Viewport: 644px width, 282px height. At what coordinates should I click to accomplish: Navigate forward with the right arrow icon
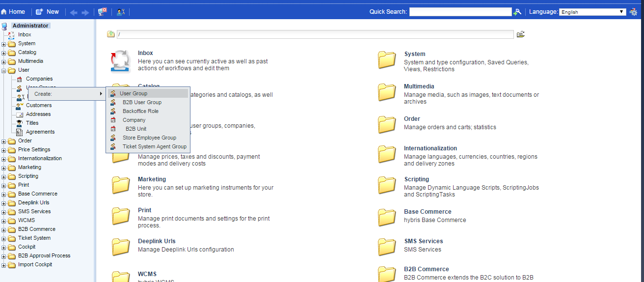pyautogui.click(x=85, y=12)
